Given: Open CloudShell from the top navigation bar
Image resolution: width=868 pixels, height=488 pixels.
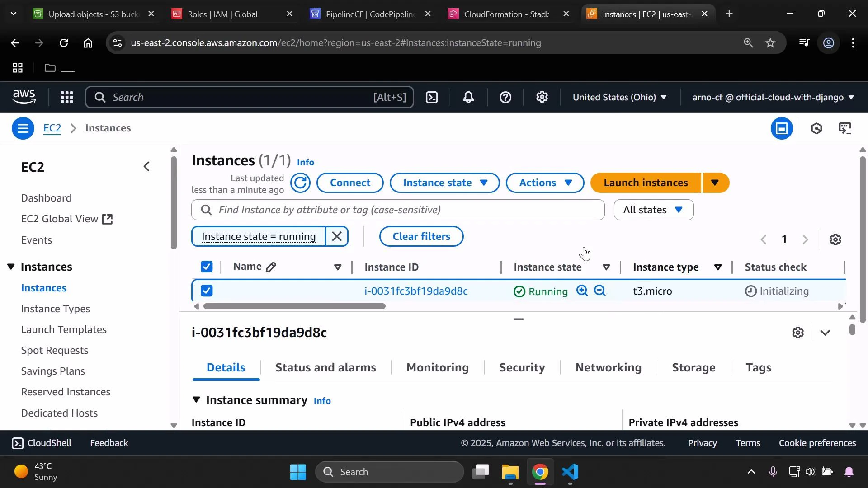Looking at the screenshot, I should click(x=432, y=97).
